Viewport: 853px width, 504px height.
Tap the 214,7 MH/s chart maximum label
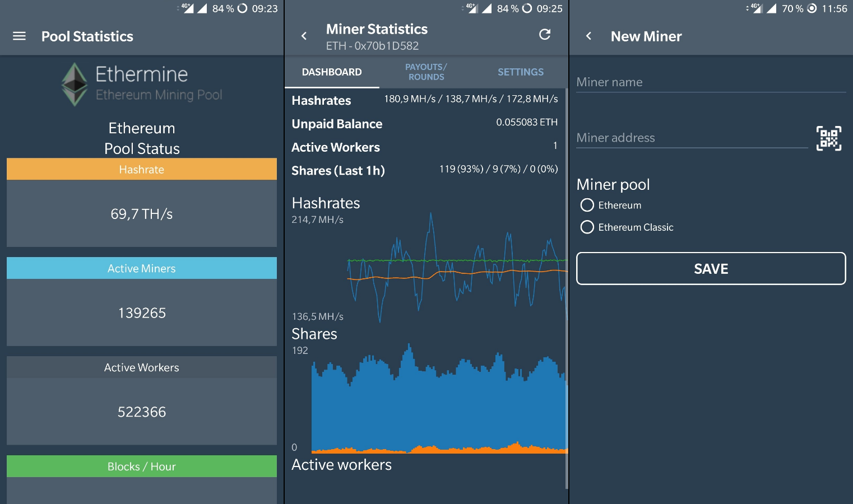pyautogui.click(x=317, y=220)
